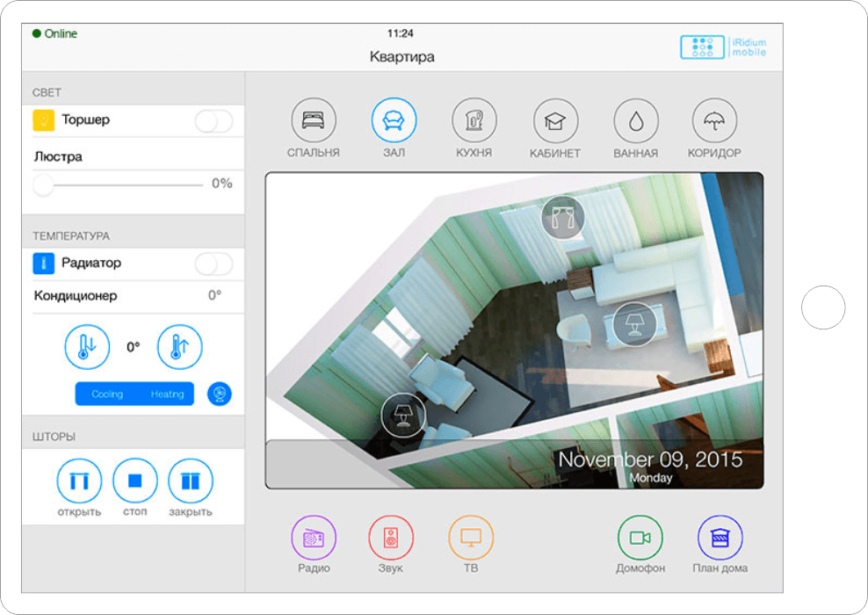This screenshot has height=615, width=868.
Task: Decrease temperature with thermometer down button
Action: (87, 347)
